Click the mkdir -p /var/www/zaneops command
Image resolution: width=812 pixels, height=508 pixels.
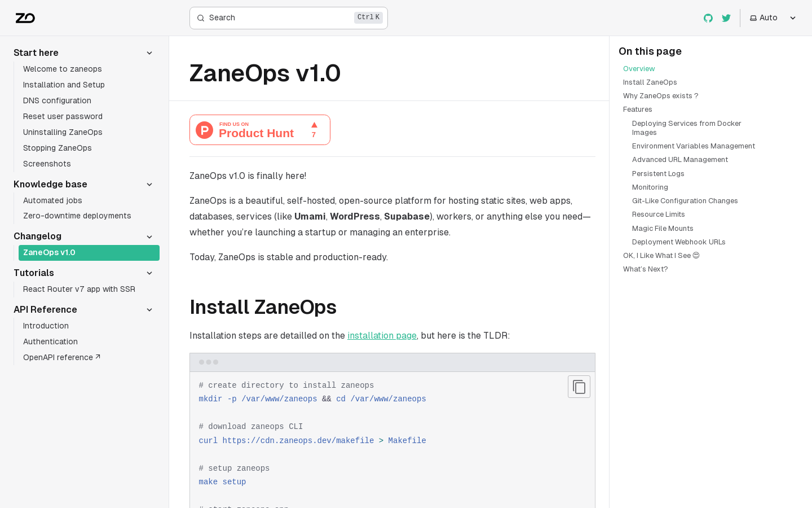coord(258,399)
